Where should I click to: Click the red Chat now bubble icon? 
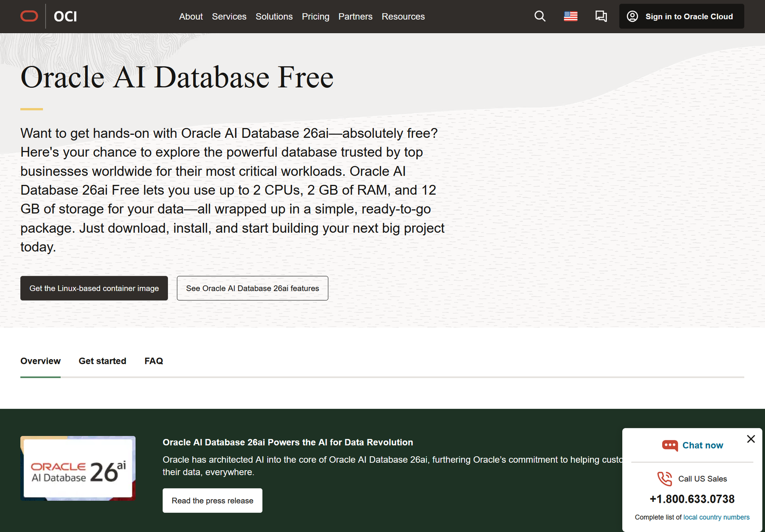point(669,445)
